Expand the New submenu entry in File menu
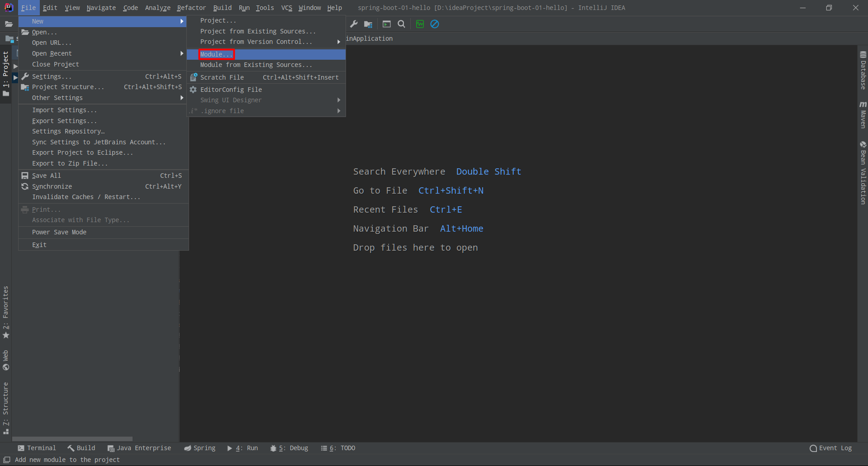 pos(103,21)
